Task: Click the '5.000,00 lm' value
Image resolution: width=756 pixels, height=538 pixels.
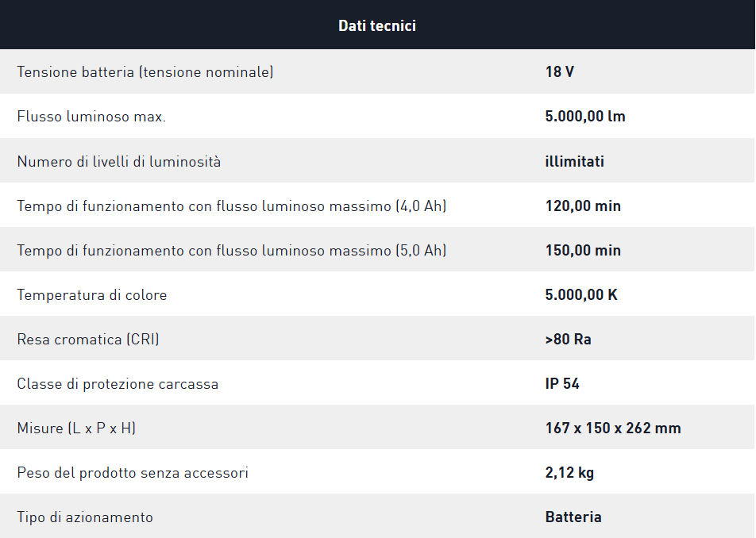Action: coord(585,117)
